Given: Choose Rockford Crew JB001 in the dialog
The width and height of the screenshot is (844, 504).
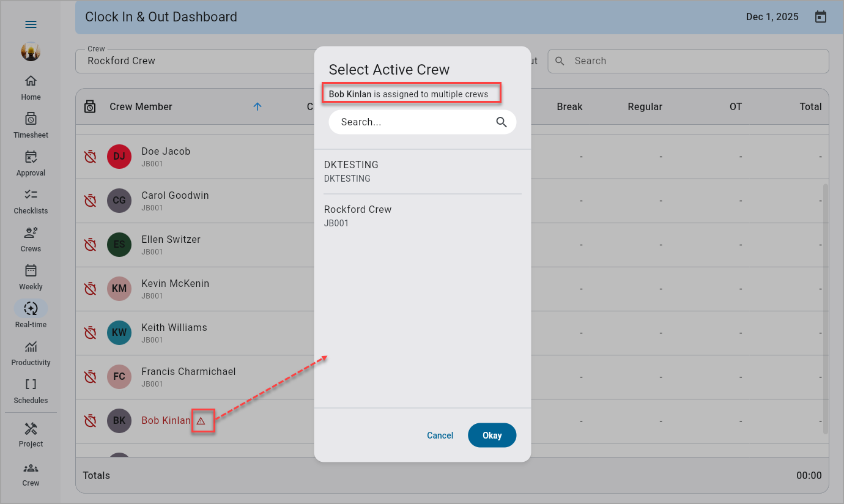Looking at the screenshot, I should (422, 216).
